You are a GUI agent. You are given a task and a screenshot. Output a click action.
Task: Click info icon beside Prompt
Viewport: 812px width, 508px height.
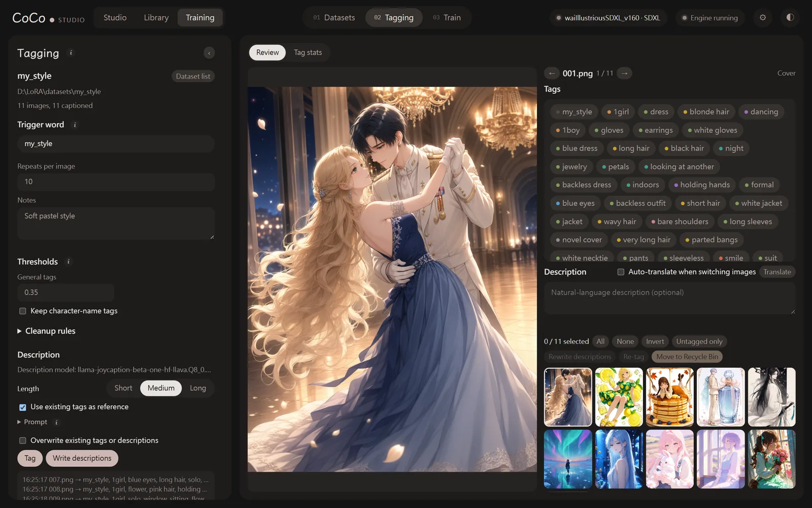point(56,422)
